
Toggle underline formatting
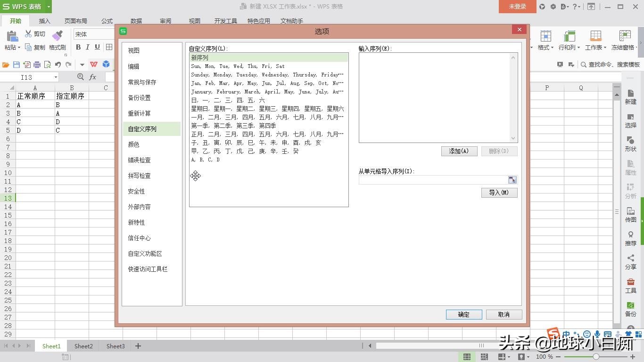[x=97, y=47]
